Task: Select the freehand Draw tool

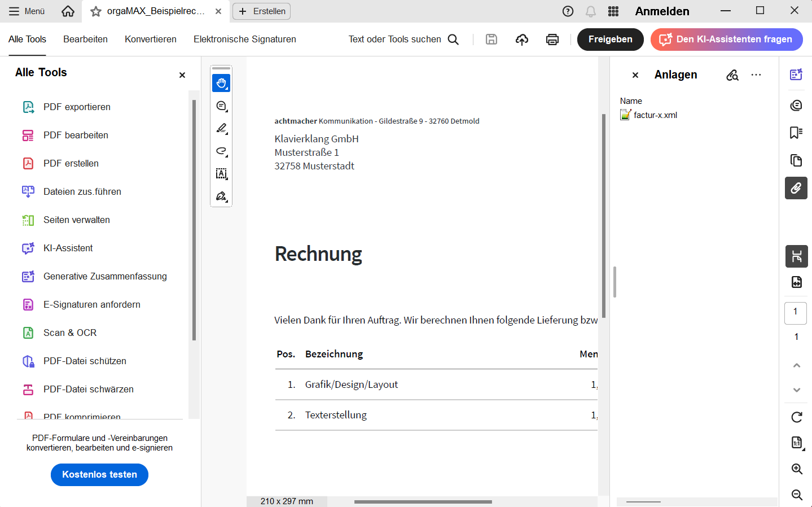Action: pos(221,151)
